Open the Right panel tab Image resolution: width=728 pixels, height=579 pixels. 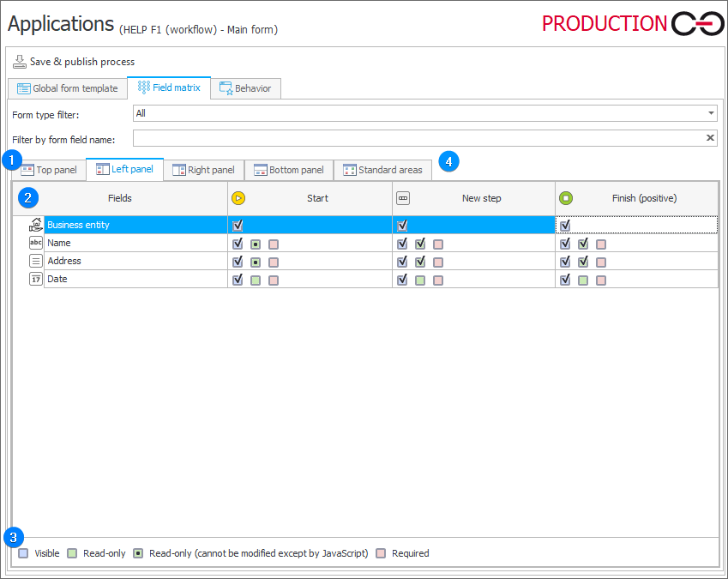204,170
